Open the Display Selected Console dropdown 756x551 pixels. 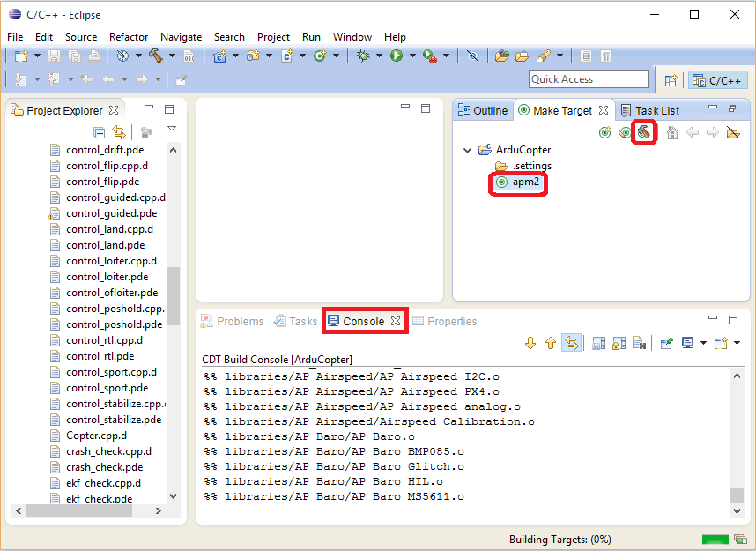coord(702,343)
